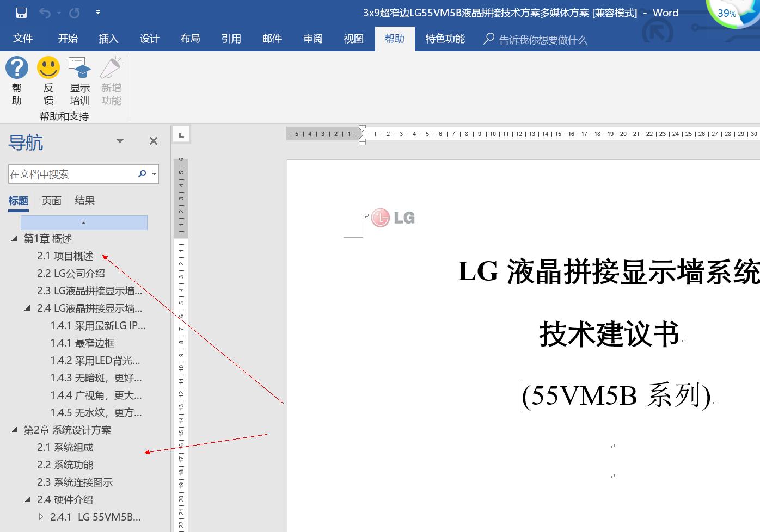760x532 pixels.
Task: Open navigation pane options dropdown arrow
Action: pos(120,141)
